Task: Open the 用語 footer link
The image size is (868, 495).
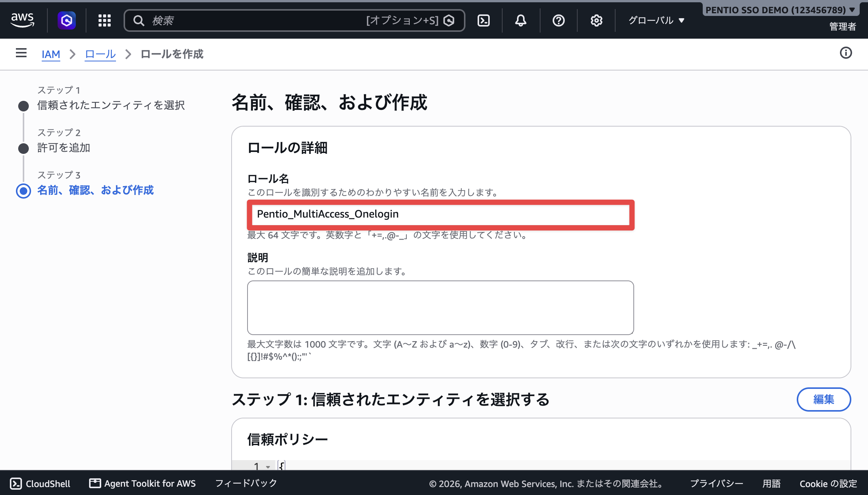Action: click(x=771, y=484)
